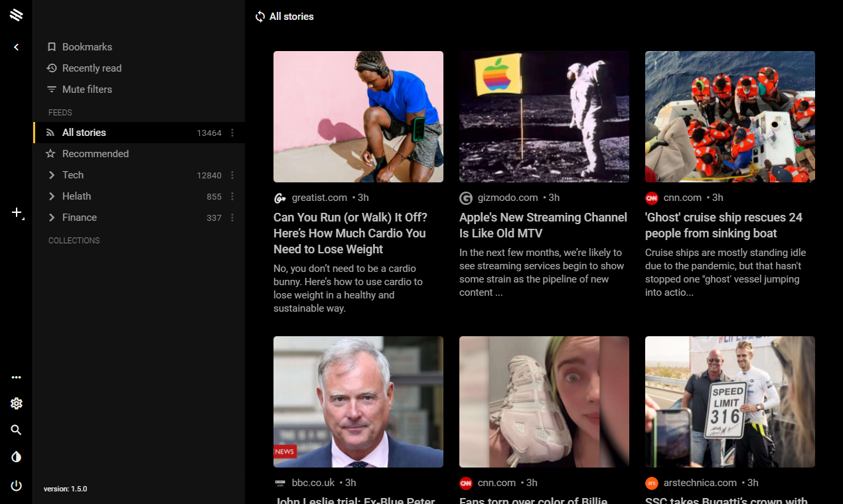Click the arstechnica.com source name
Image resolution: width=843 pixels, height=504 pixels.
(700, 483)
